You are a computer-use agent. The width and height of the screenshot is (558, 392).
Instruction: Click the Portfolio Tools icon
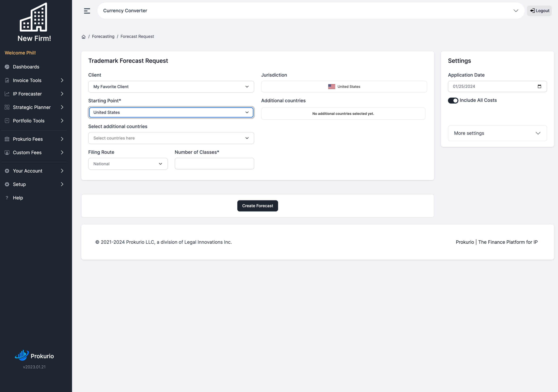tap(7, 121)
